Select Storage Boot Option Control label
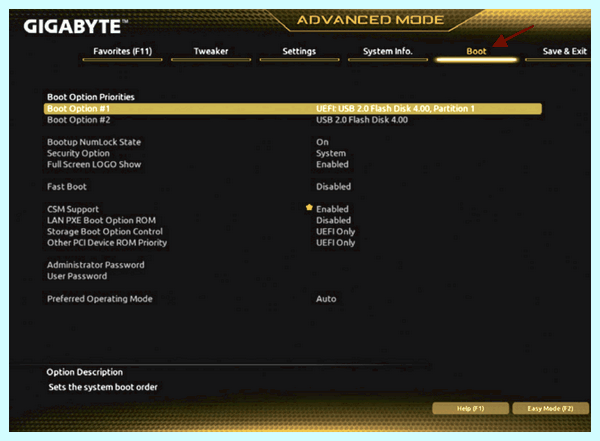The width and height of the screenshot is (600, 441). pyautogui.click(x=104, y=231)
